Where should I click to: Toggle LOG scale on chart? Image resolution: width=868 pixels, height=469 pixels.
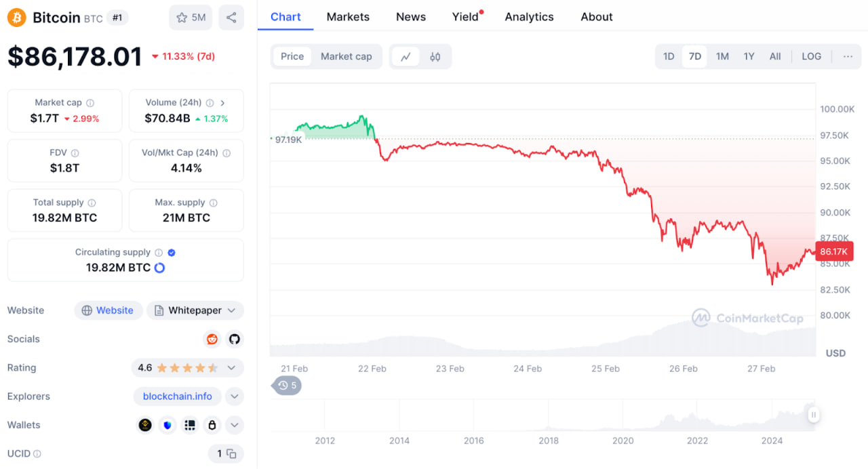point(812,57)
